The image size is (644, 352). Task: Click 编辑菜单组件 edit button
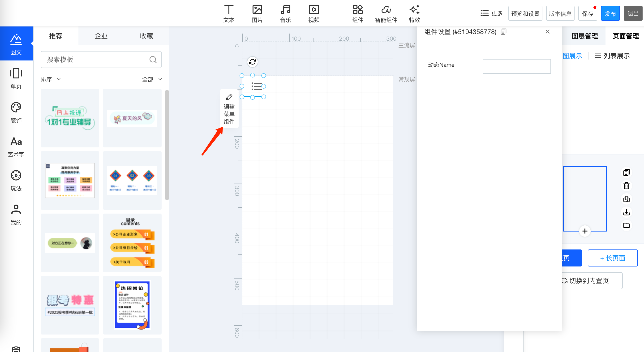pos(229,109)
